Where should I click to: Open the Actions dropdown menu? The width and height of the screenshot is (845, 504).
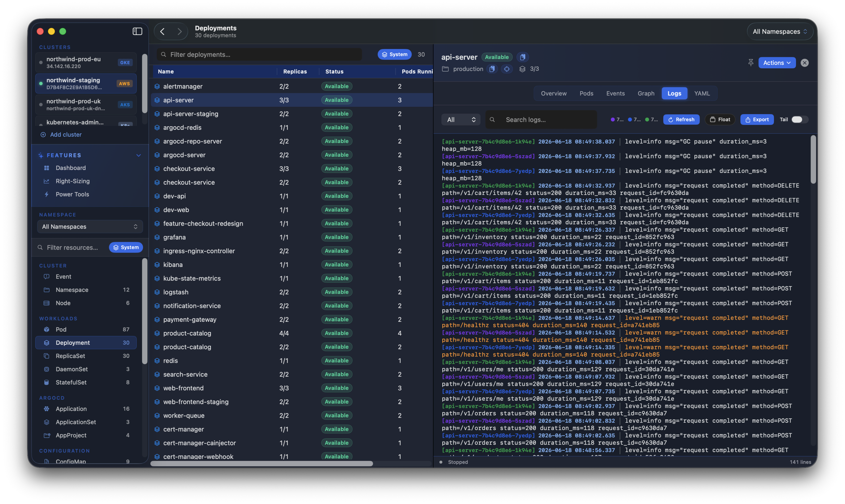[x=777, y=63]
